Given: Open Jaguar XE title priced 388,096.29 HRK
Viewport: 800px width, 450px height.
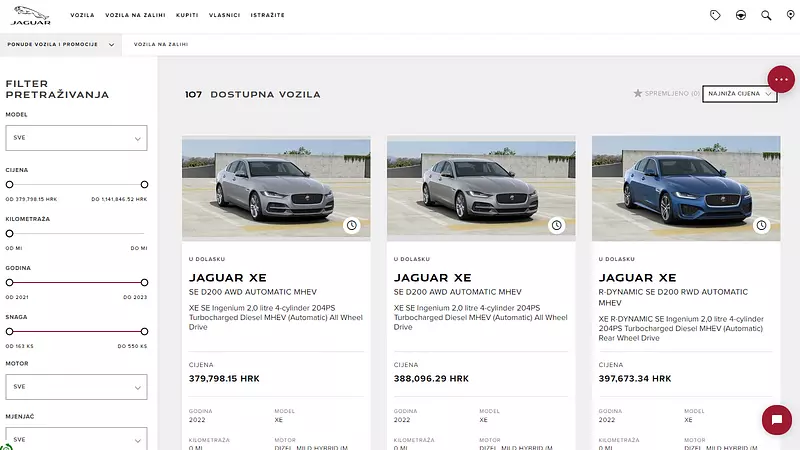Looking at the screenshot, I should (433, 278).
